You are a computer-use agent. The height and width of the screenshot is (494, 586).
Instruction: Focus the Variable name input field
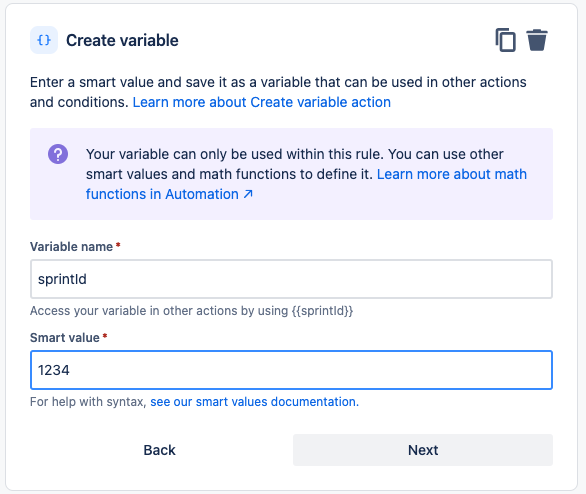click(x=291, y=279)
